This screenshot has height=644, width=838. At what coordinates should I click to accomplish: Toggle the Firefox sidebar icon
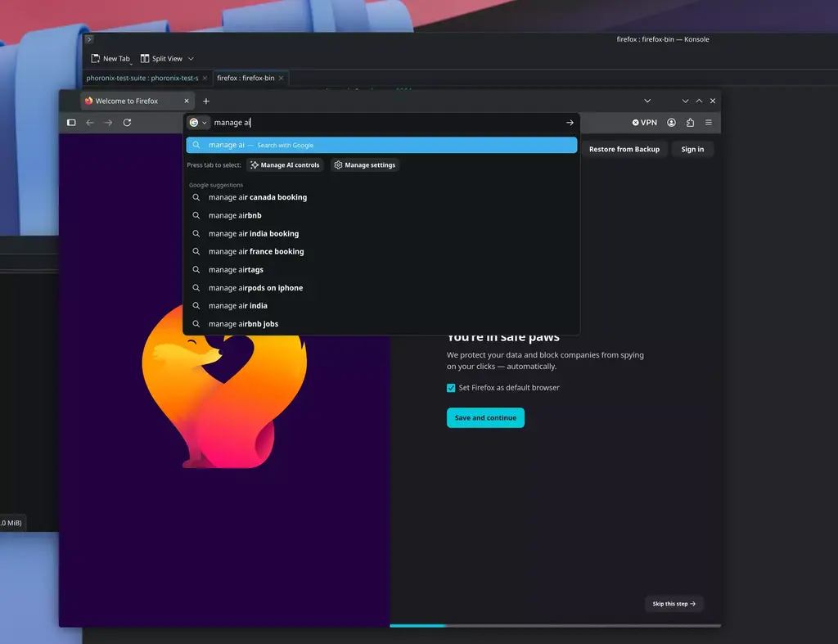[x=71, y=123]
